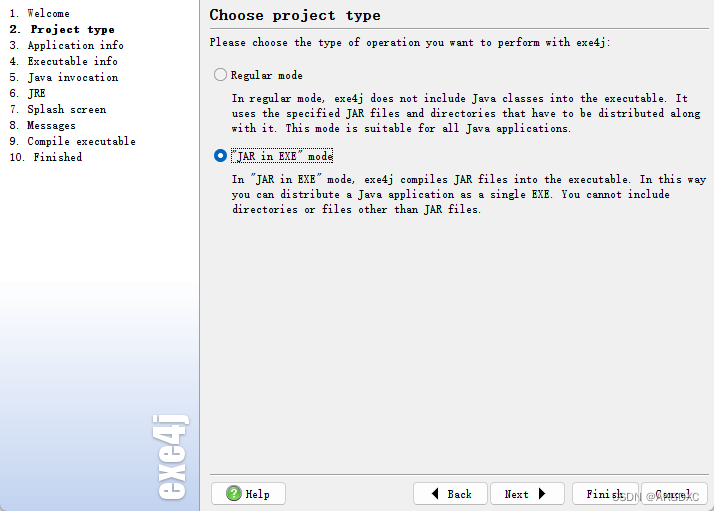Open step 5 Java invocation
This screenshot has height=511, width=714.
(x=64, y=77)
